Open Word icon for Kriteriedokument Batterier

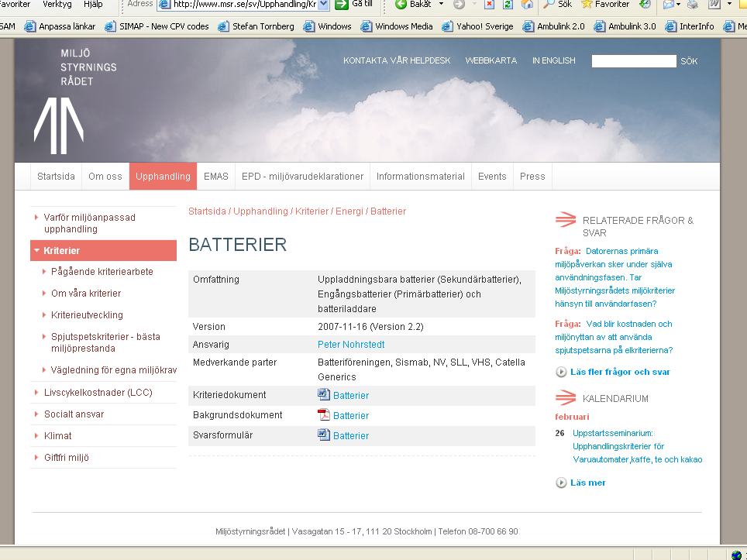pyautogui.click(x=324, y=395)
